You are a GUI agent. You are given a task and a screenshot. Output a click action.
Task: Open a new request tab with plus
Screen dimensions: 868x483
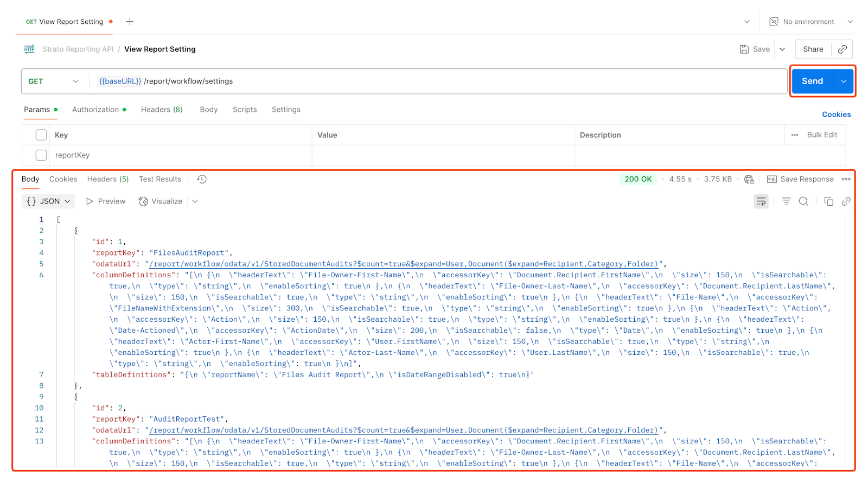tap(130, 22)
